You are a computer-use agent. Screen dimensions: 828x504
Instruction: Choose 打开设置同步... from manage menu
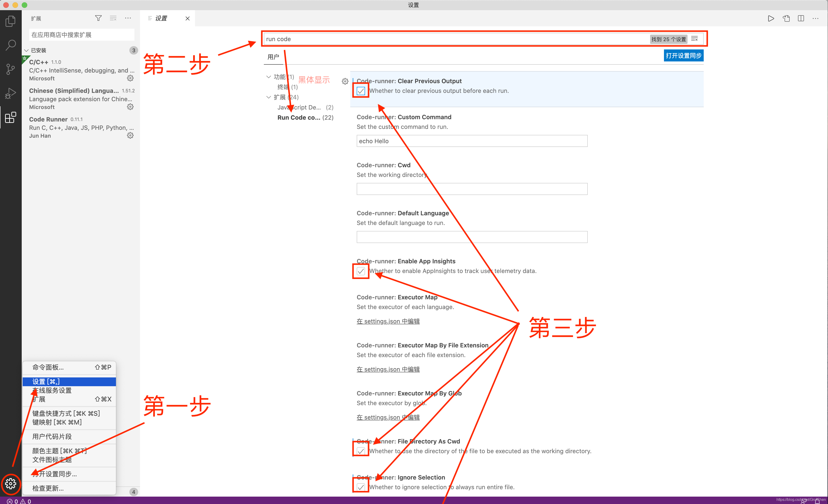69,474
